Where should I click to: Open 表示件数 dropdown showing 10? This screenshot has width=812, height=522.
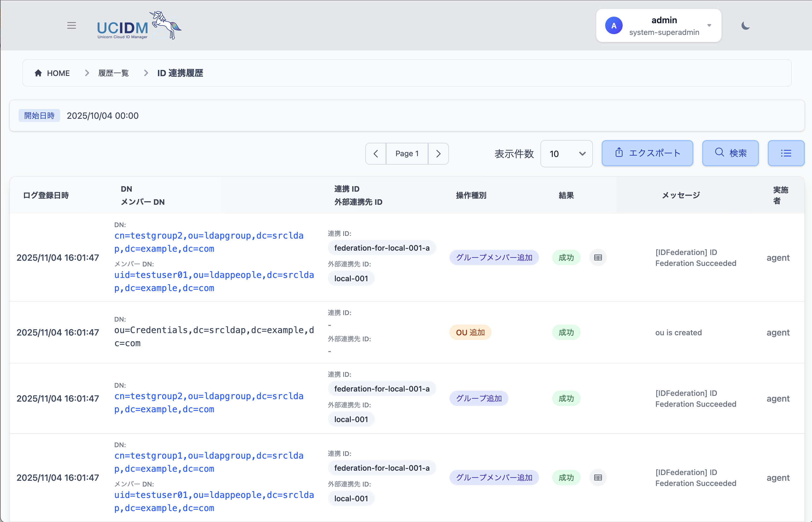[566, 154]
